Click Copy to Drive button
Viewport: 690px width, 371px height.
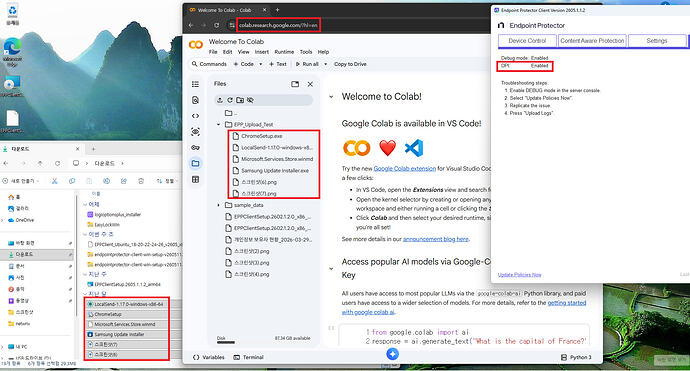point(350,64)
